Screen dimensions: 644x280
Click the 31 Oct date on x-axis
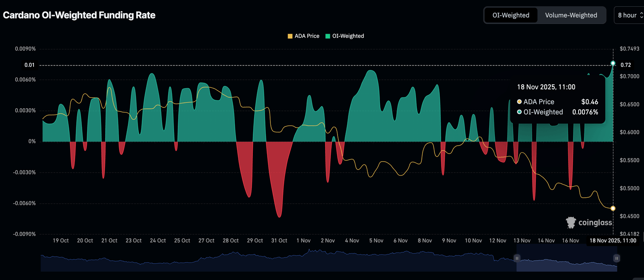(279, 241)
